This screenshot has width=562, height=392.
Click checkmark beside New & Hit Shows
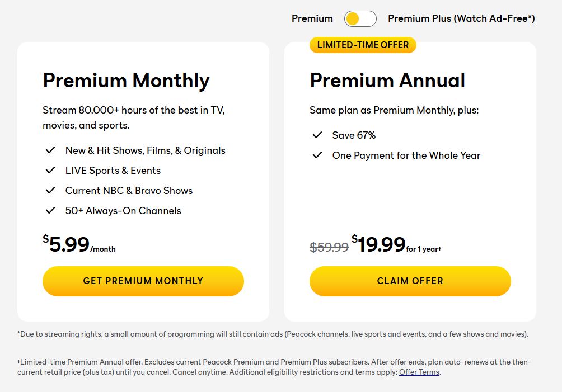coord(50,150)
